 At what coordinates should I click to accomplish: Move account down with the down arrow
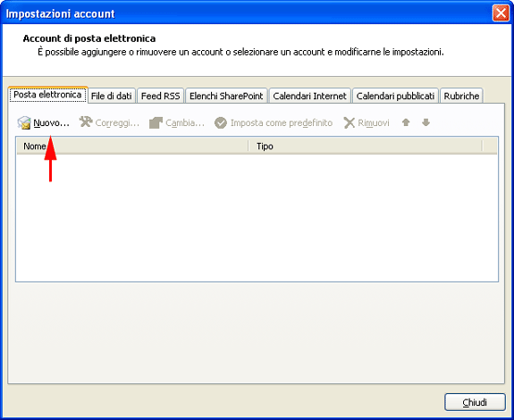click(426, 122)
